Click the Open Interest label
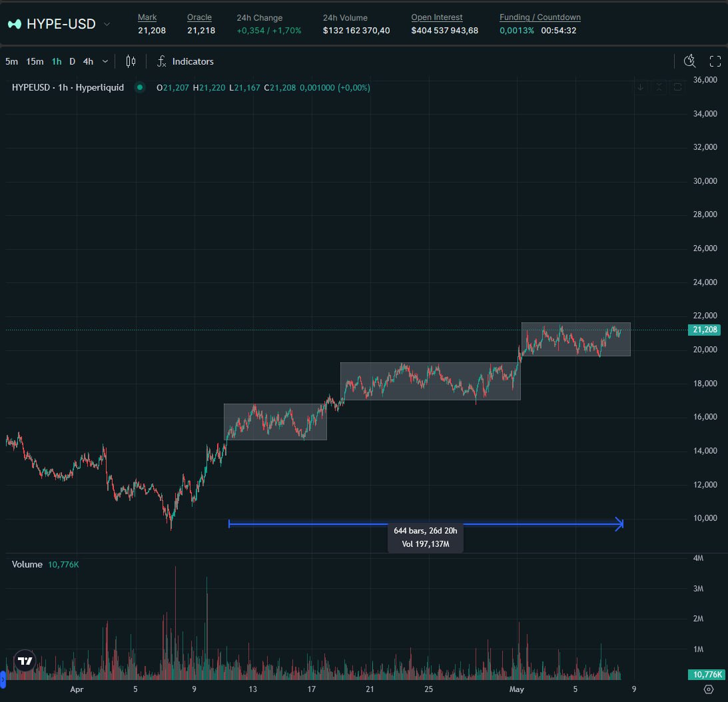This screenshot has width=728, height=702. (x=436, y=17)
